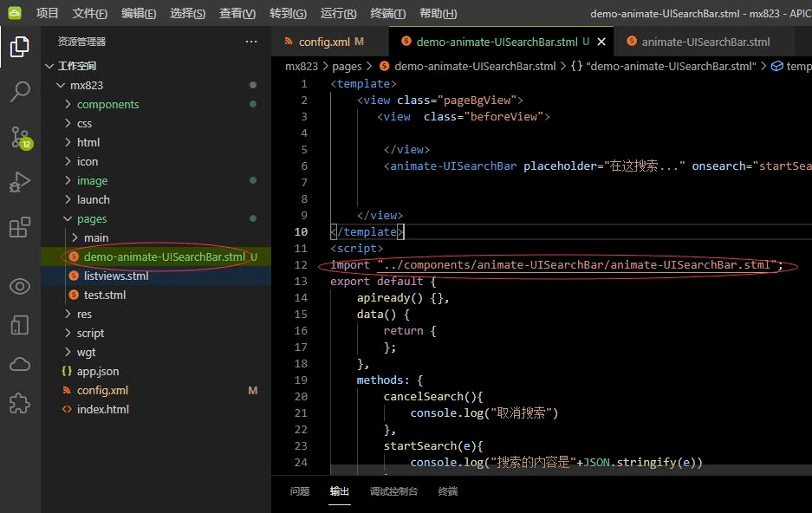Screen dimensions: 812x513
Task: Click the eye preview icon in sidebar
Action: [x=20, y=286]
